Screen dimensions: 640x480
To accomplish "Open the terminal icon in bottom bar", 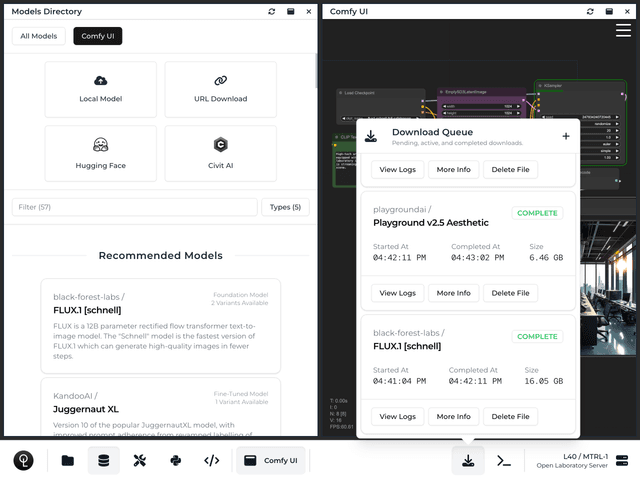I will coord(505,461).
